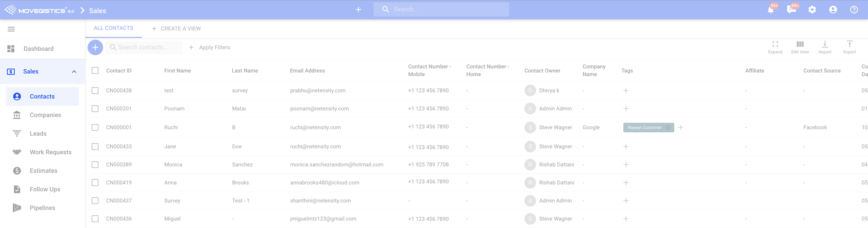Viewport: 868px width, 228px height.
Task: Click the Import icon
Action: [825, 47]
